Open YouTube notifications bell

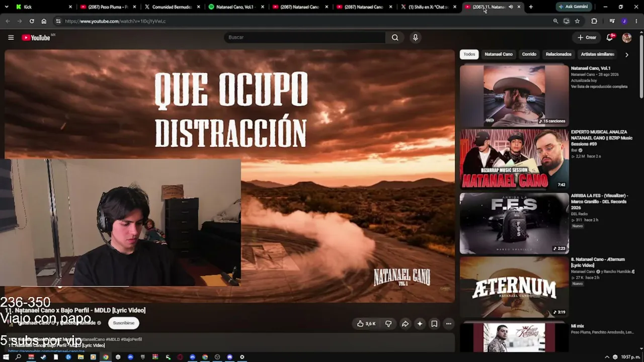610,37
